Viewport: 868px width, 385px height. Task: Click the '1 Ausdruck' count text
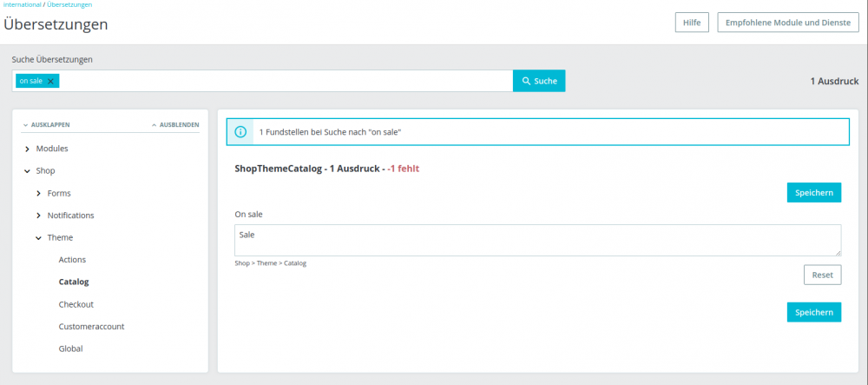834,82
